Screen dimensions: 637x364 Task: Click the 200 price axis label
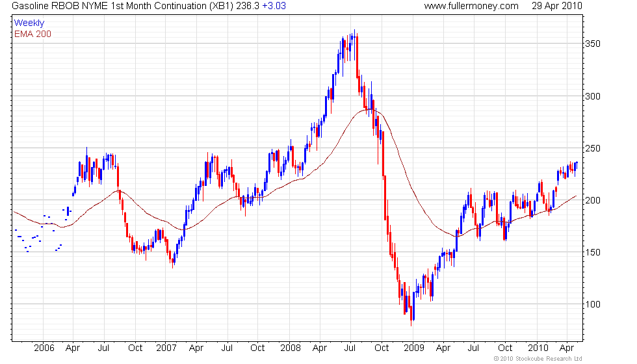point(592,200)
